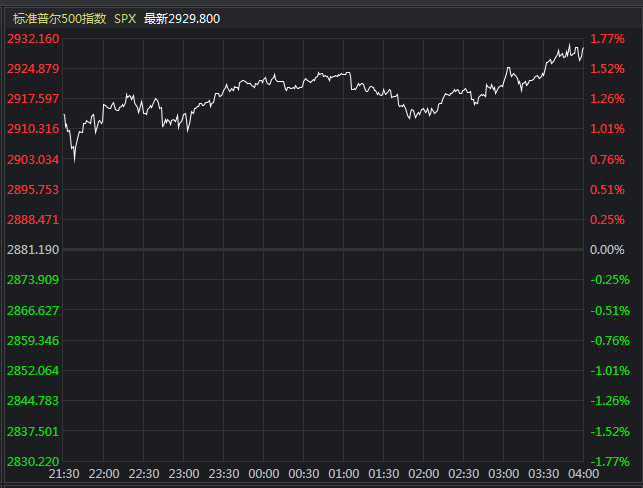Click the 02:00 time axis label
This screenshot has width=643, height=488.
pos(424,474)
